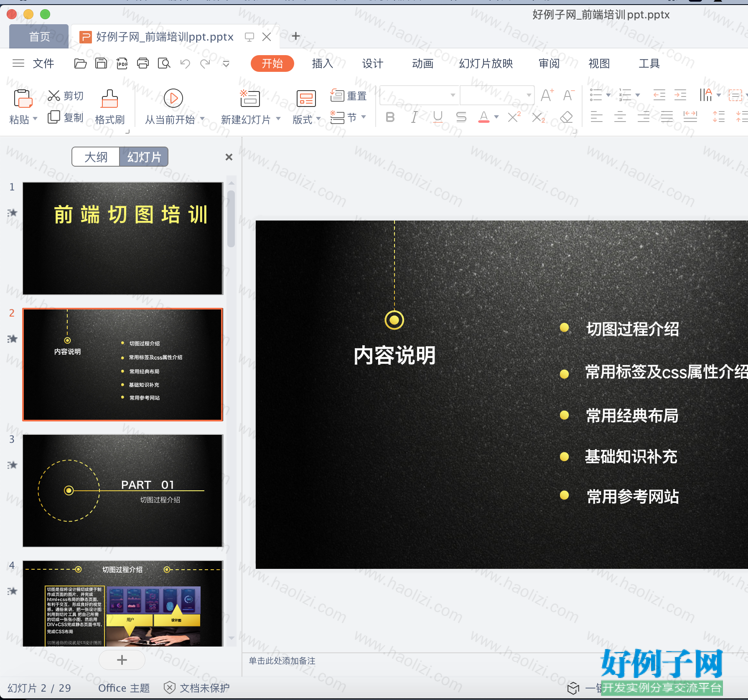The image size is (748, 700).
Task: Click the 单击此处添加备注 notes field
Action: point(282,661)
